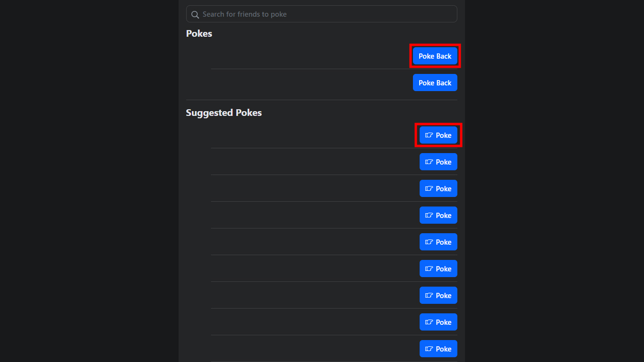Click hand icon on second suggested Poke button
This screenshot has height=362, width=644.
click(429, 162)
